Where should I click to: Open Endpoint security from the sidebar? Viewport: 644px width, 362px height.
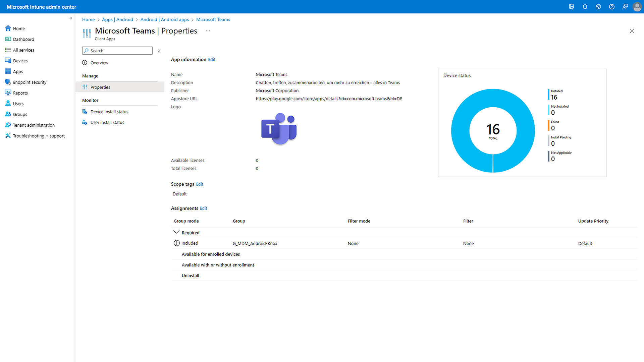(30, 82)
